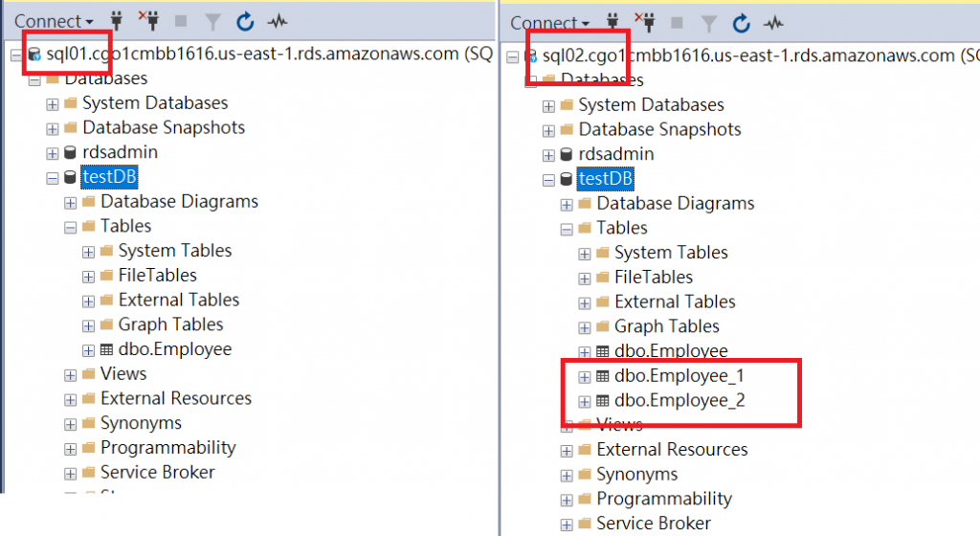
Task: Select rdsadmin database in sql02 panel
Action: click(616, 154)
